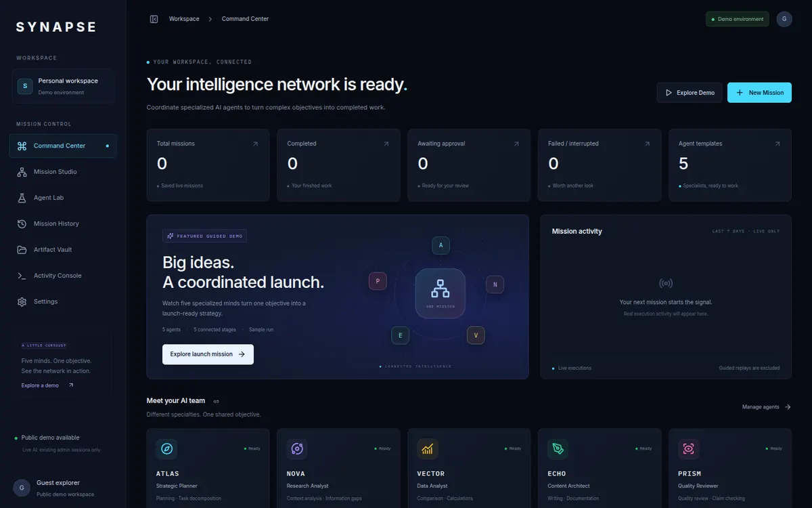Click the ECHO pen icon
Screen dimensions: 812x508
click(558, 448)
